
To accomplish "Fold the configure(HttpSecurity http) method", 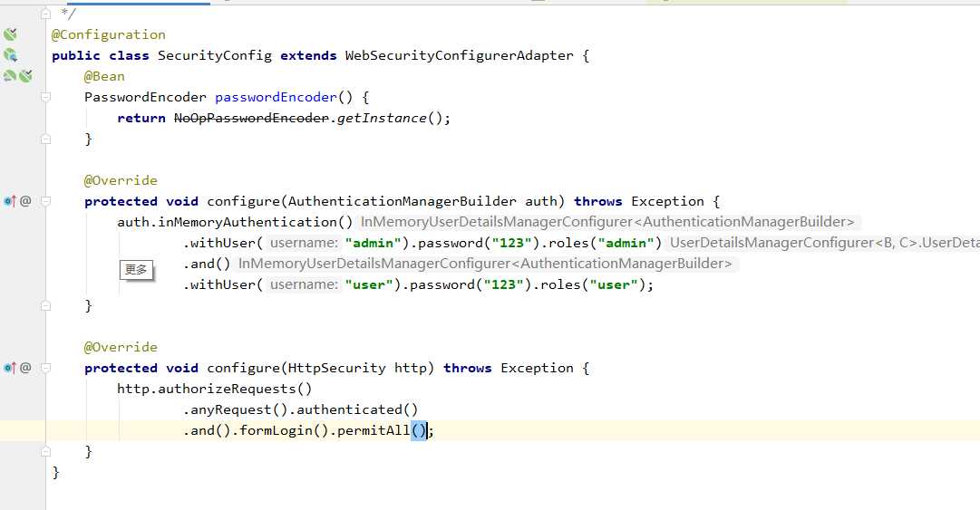I will pyautogui.click(x=45, y=368).
